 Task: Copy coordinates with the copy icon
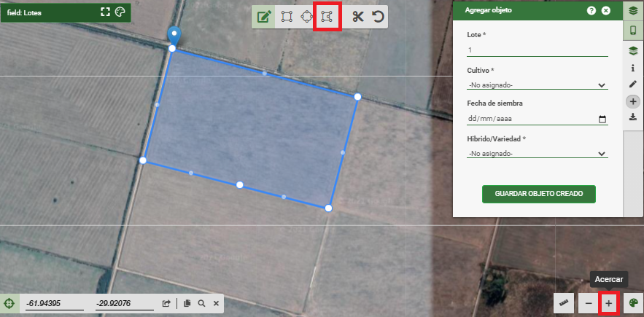pyautogui.click(x=187, y=303)
